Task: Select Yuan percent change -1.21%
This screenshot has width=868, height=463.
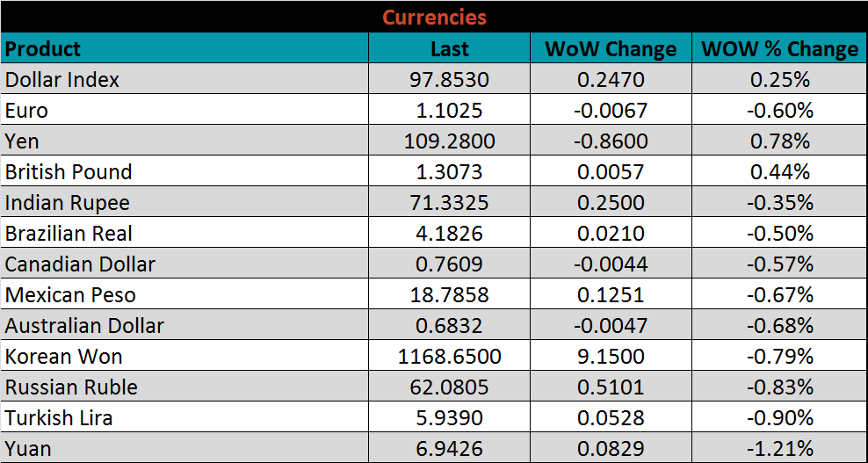Action: click(x=780, y=449)
